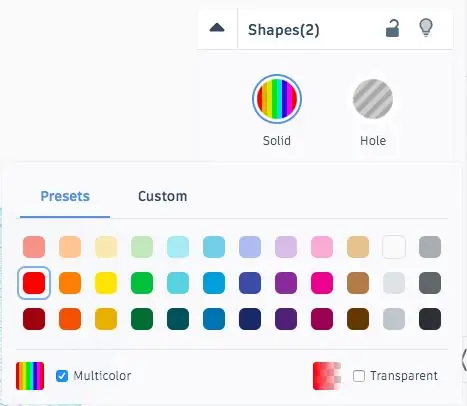Viewport: 467px width, 406px height.
Task: Click the lock editing padlock icon
Action: tap(392, 28)
